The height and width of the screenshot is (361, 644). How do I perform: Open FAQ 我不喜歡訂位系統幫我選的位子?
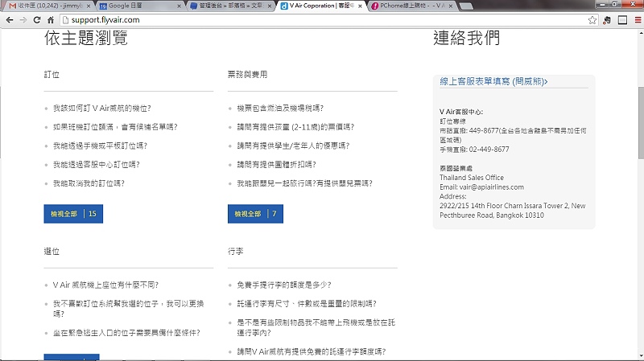pyautogui.click(x=128, y=309)
